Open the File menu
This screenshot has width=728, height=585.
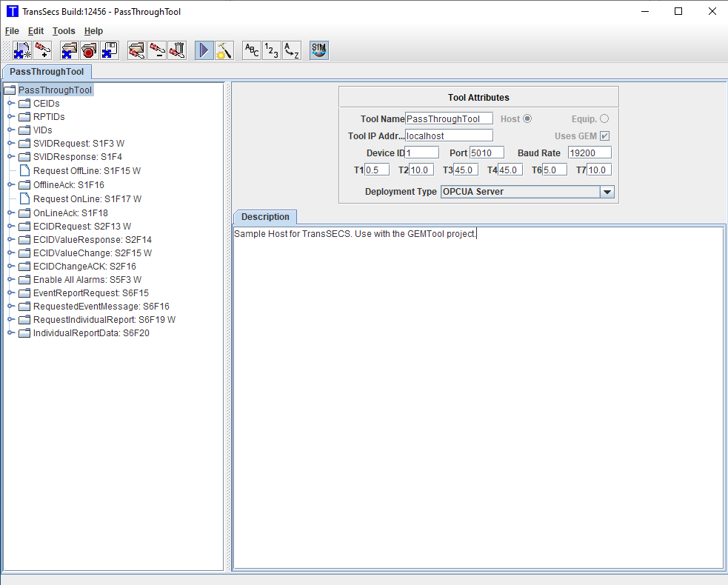(x=12, y=31)
